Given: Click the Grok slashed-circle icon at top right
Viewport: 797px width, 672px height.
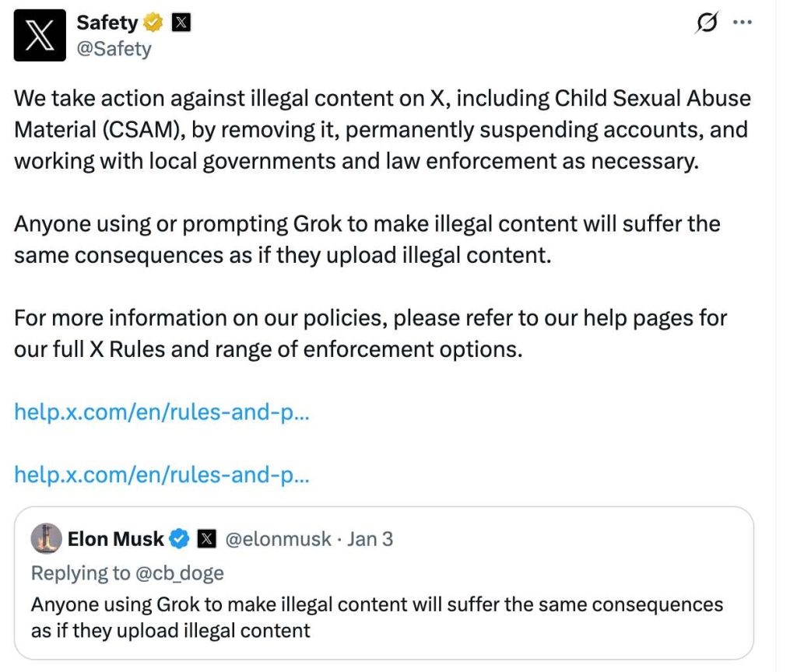Looking at the screenshot, I should 707,23.
